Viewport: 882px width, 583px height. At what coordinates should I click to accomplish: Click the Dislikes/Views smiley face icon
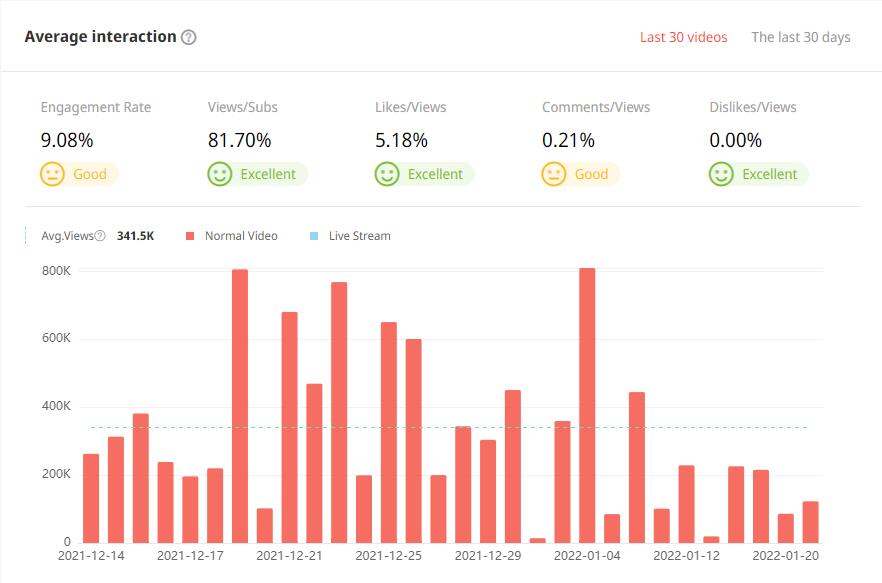click(x=720, y=174)
